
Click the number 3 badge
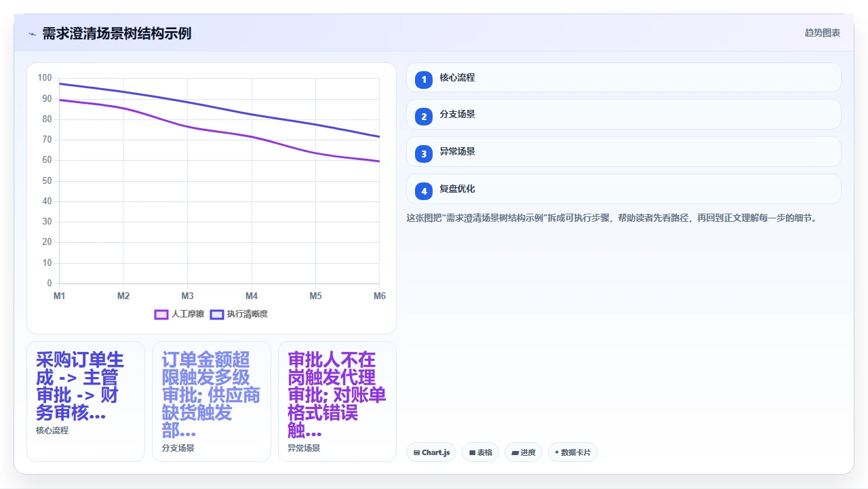point(424,154)
